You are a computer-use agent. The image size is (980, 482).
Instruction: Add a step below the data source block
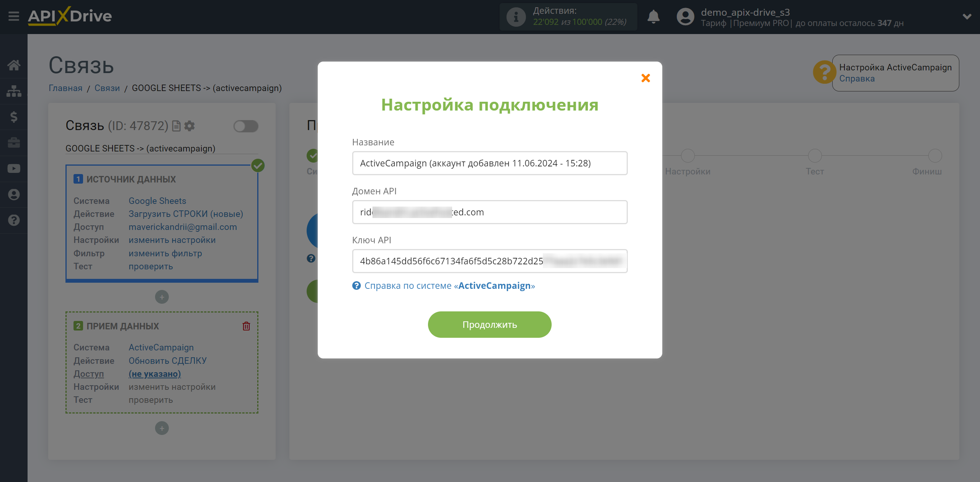coord(162,297)
